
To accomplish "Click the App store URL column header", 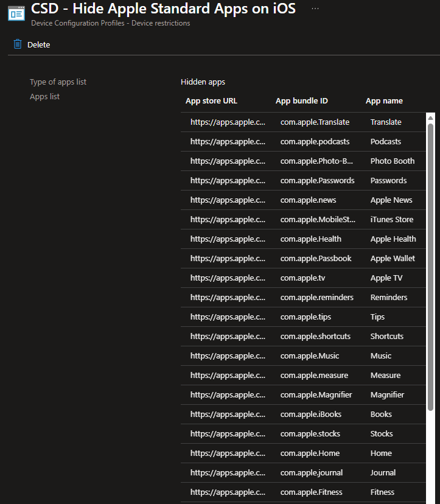I will [x=211, y=101].
